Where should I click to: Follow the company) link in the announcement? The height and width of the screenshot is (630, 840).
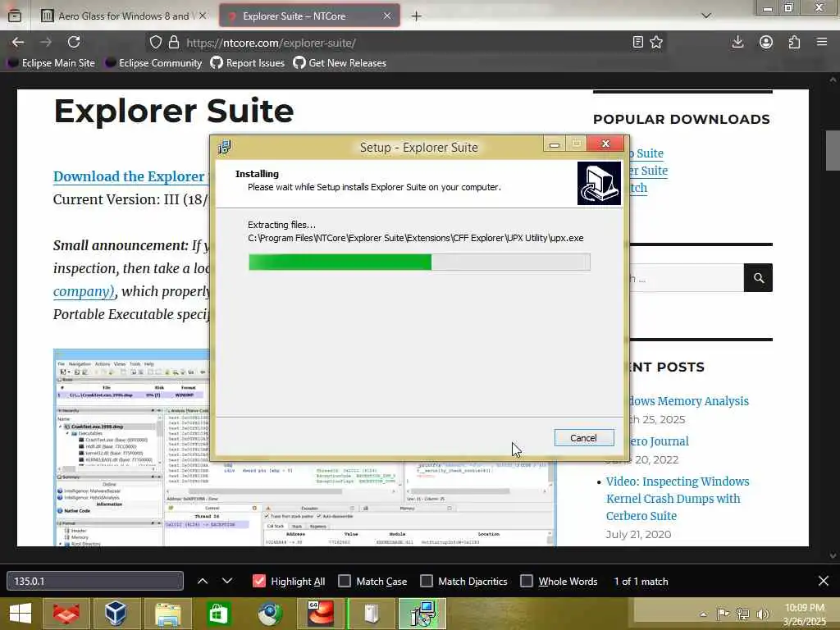[84, 291]
